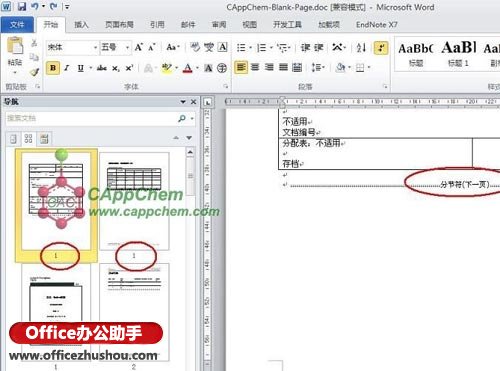The height and width of the screenshot is (371, 500).
Task: Expand the Font dialog launcher
Action: click(226, 86)
